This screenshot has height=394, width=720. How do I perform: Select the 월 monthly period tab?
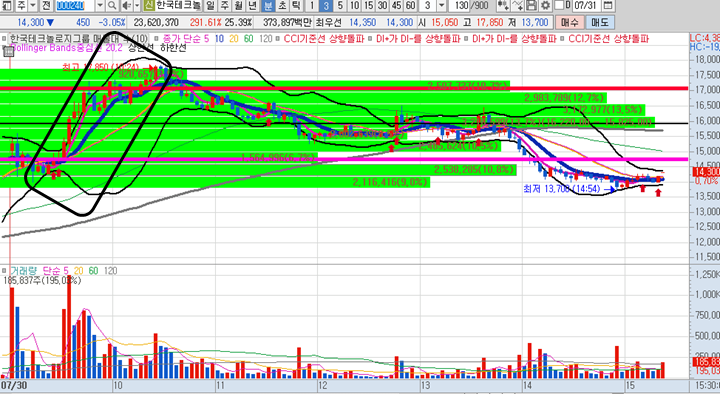238,6
